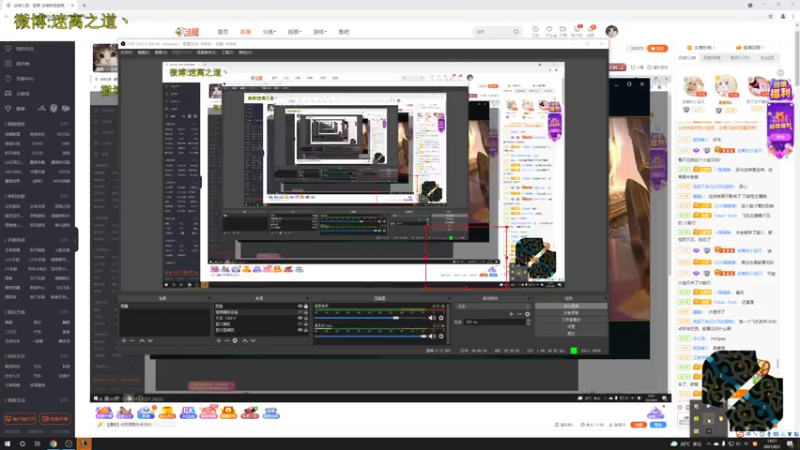Open the broadcast icon in site header
Screen dimensions: 800x450
[563, 30]
